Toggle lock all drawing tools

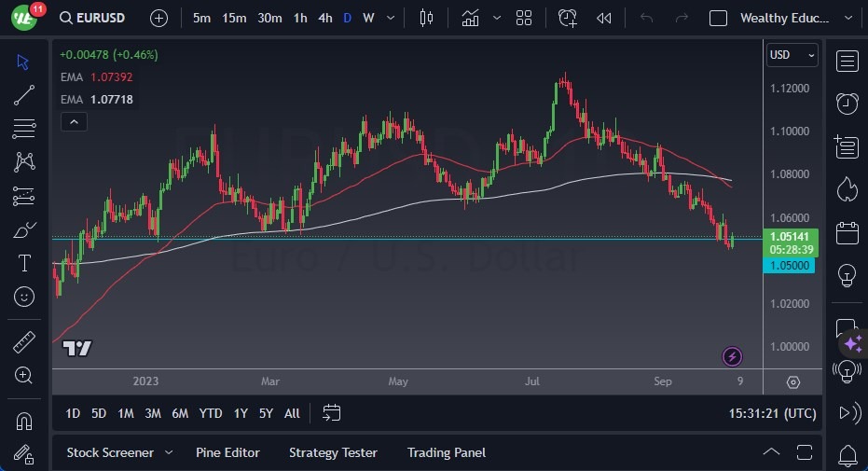[25, 454]
